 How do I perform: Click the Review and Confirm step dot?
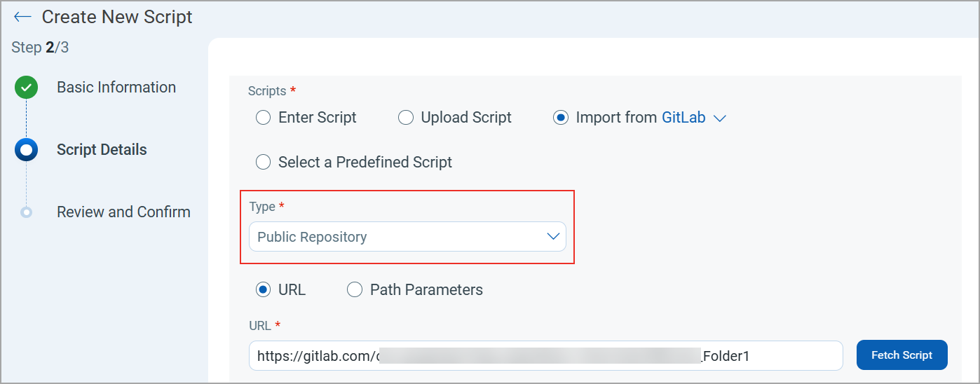pos(27,212)
